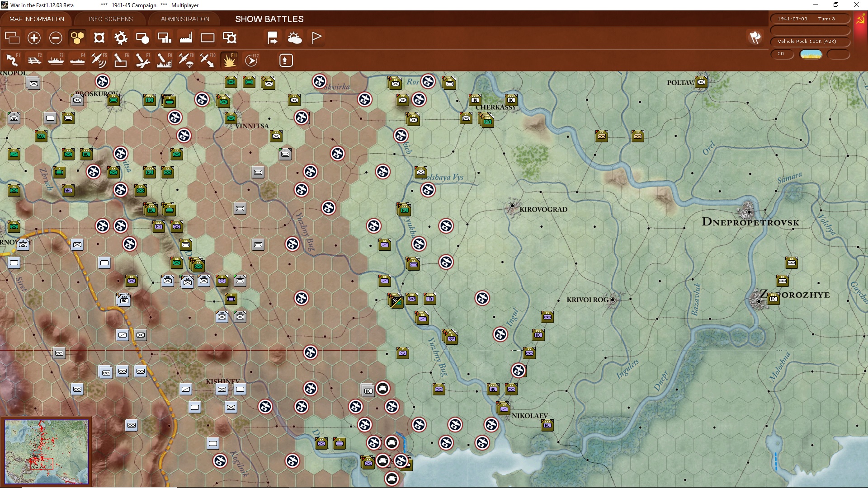Click the minimap in bottom-left corner

click(46, 451)
